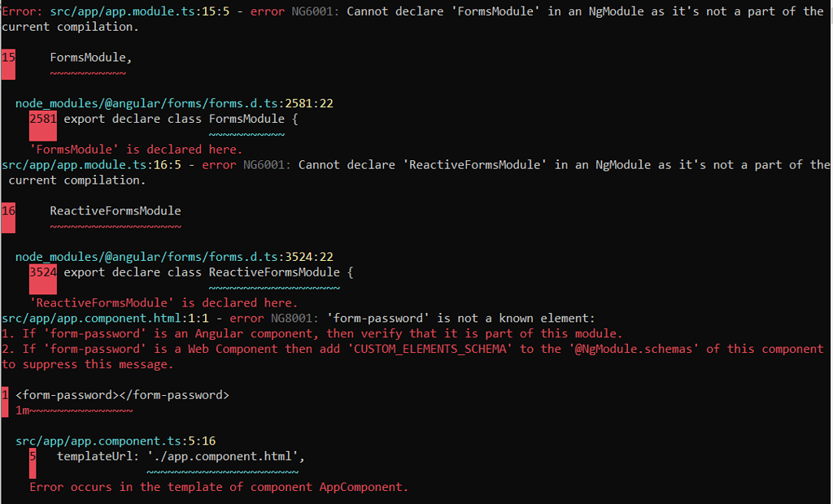The image size is (833, 504).
Task: Click 'export declare class ReactiveFormsModule' line
Action: pos(208,272)
